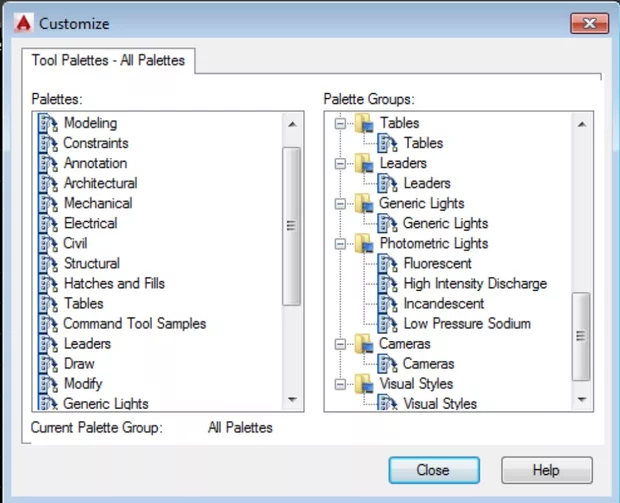Collapse the Tables palette group
The width and height of the screenshot is (620, 503).
click(340, 123)
